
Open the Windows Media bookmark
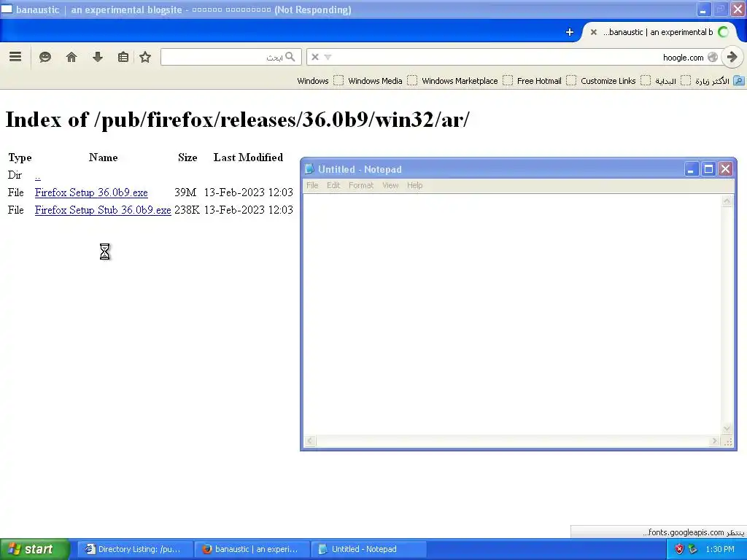coord(382,81)
